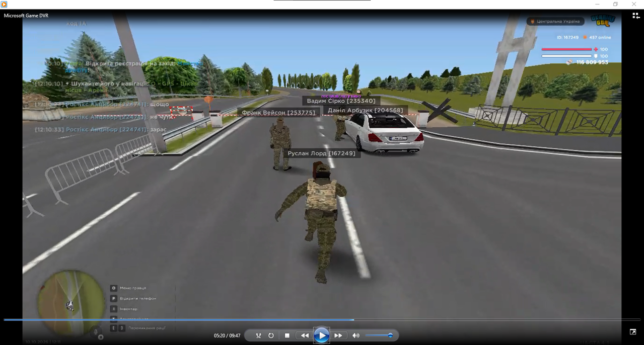Viewport: 644px width, 345px height.
Task: Click the I key Інвентар hint
Action: (x=124, y=309)
